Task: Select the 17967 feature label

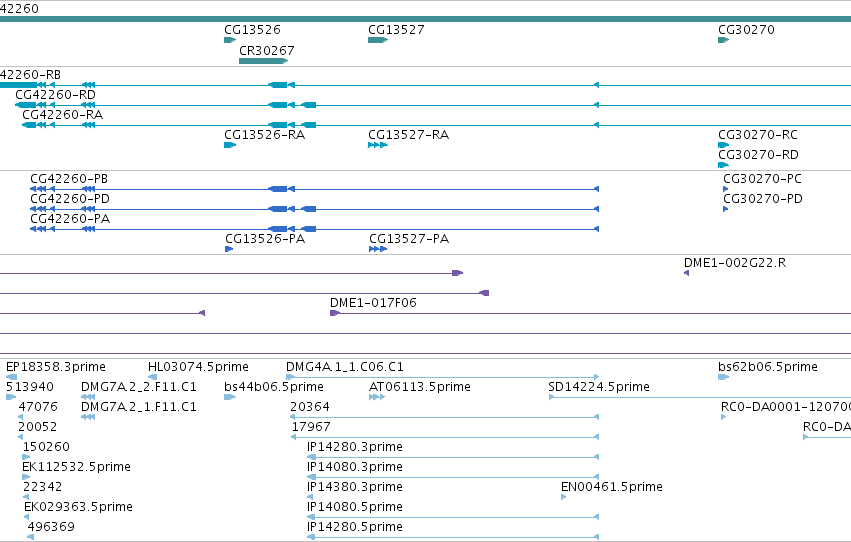Action: coord(311,428)
